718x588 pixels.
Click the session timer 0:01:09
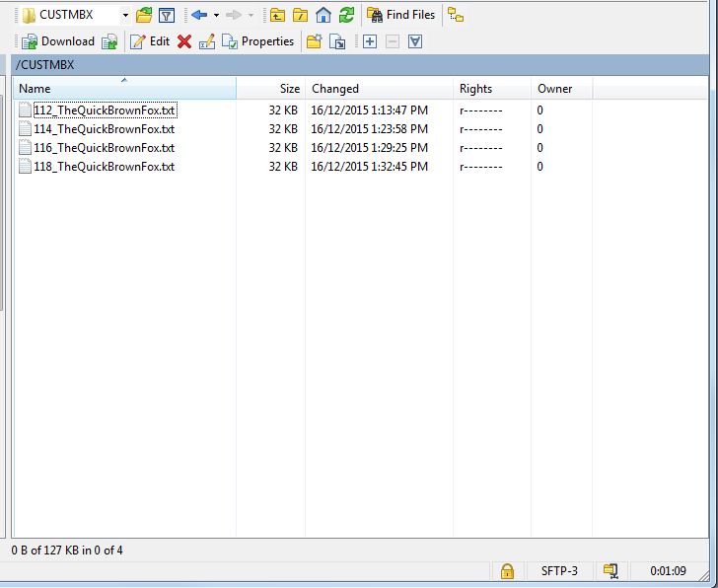668,571
